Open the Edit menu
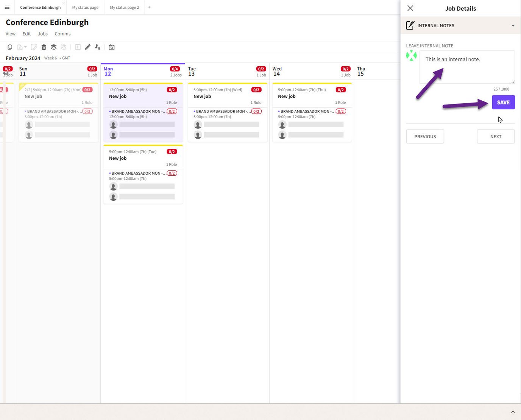 click(27, 34)
